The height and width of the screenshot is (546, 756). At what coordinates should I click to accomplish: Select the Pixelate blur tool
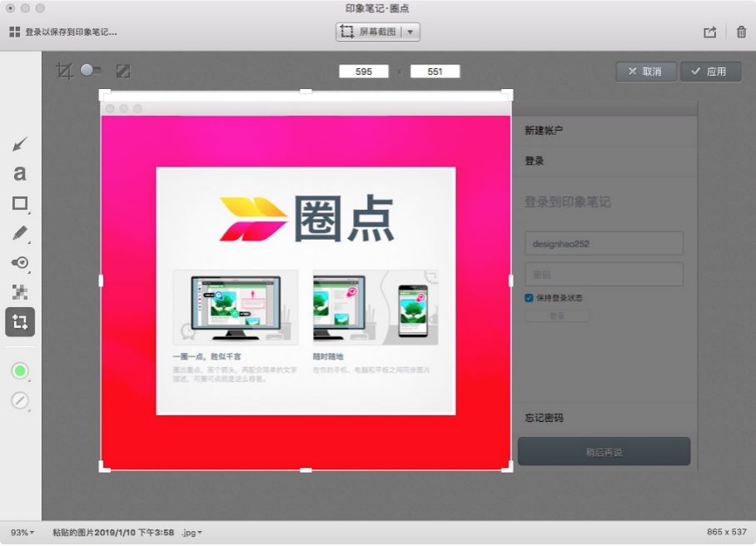[x=20, y=292]
